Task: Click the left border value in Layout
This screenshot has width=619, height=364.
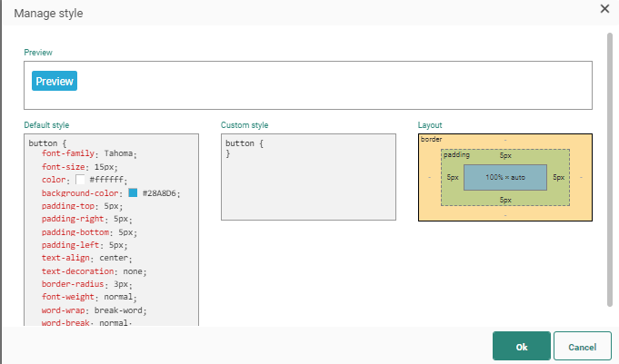Action: click(x=429, y=177)
